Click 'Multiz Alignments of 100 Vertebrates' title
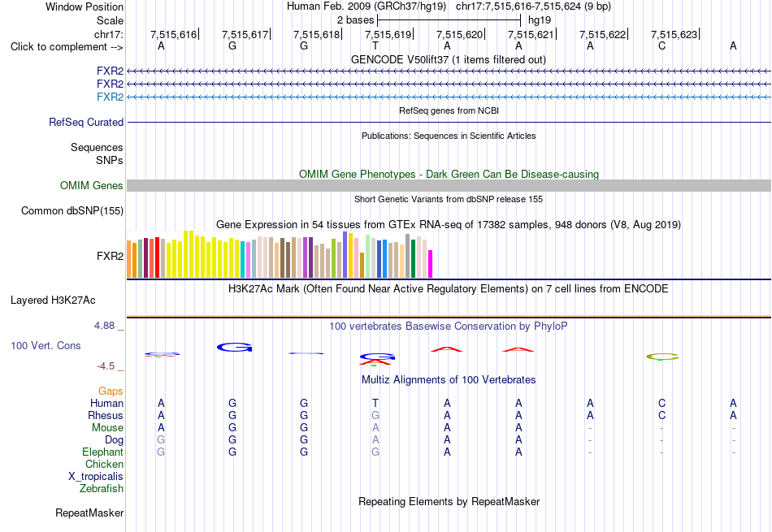The width and height of the screenshot is (772, 532). pos(449,379)
